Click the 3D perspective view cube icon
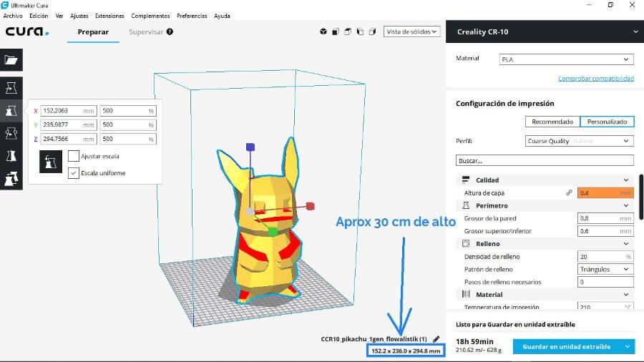 coord(323,31)
